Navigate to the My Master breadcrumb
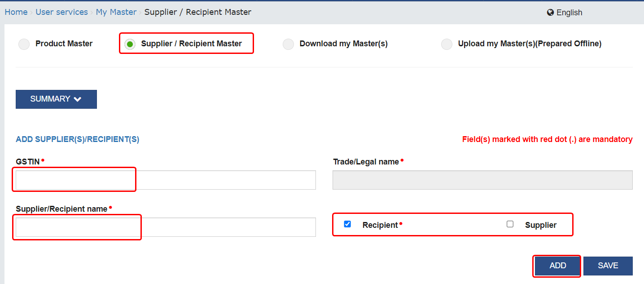Screen dimensions: 644x284 pos(116,12)
